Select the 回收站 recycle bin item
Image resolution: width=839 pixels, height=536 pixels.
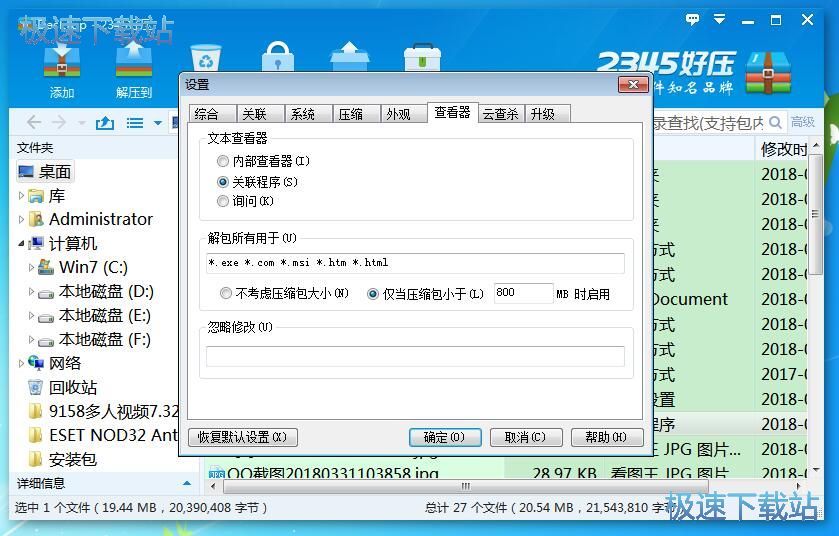pos(63,387)
